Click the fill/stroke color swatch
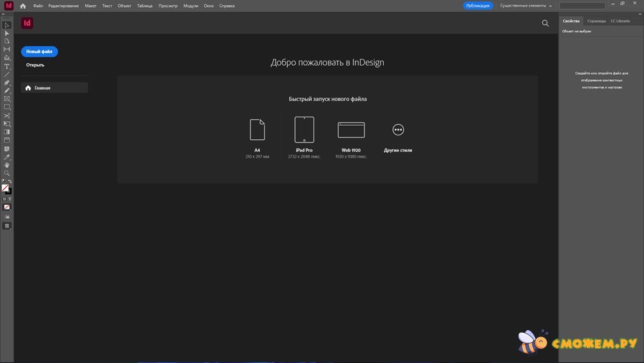This screenshot has width=644, height=363. pyautogui.click(x=6, y=188)
